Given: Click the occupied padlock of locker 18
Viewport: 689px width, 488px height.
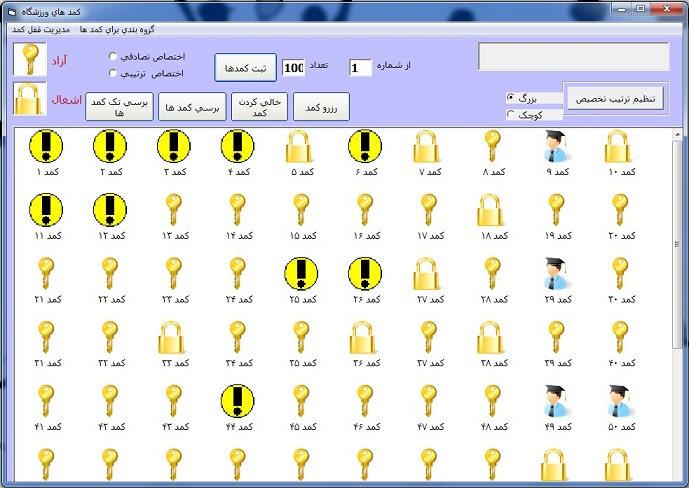Looking at the screenshot, I should tap(490, 210).
